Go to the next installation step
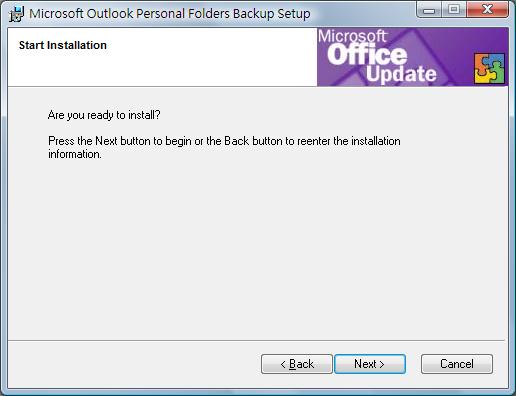 tap(370, 364)
